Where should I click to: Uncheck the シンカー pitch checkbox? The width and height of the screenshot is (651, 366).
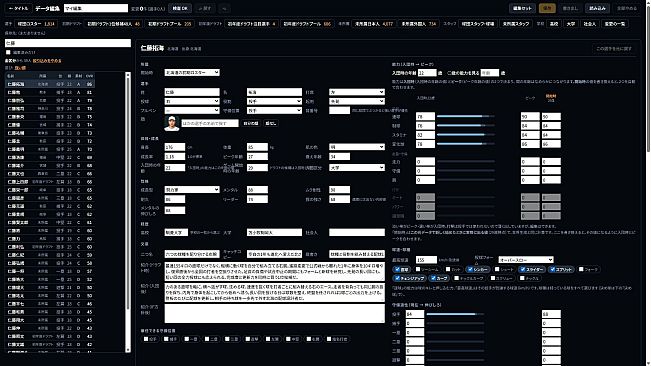click(x=470, y=269)
